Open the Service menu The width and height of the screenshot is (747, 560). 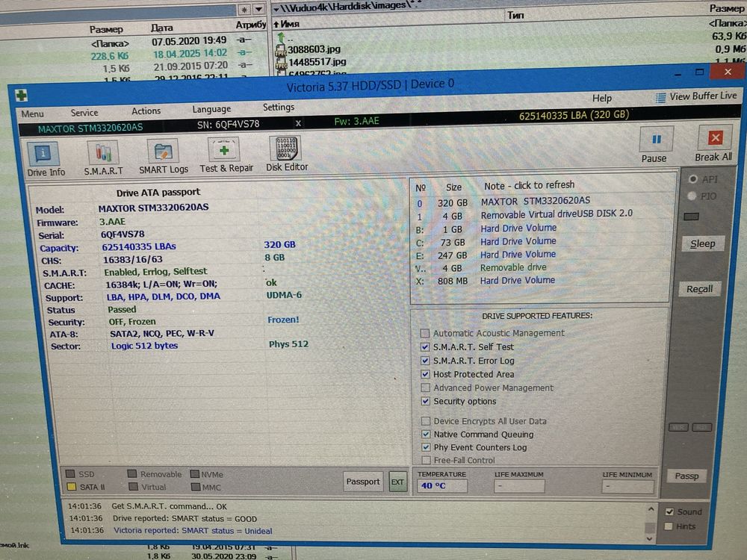(84, 113)
